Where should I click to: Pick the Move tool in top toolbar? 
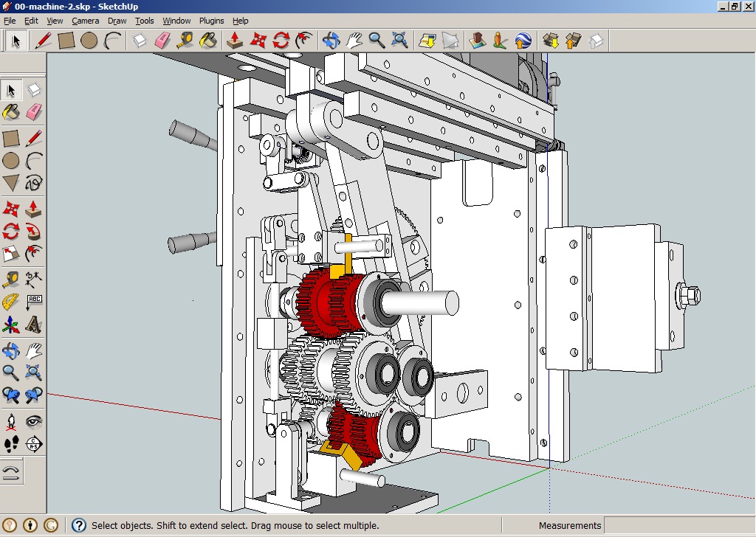pos(258,41)
